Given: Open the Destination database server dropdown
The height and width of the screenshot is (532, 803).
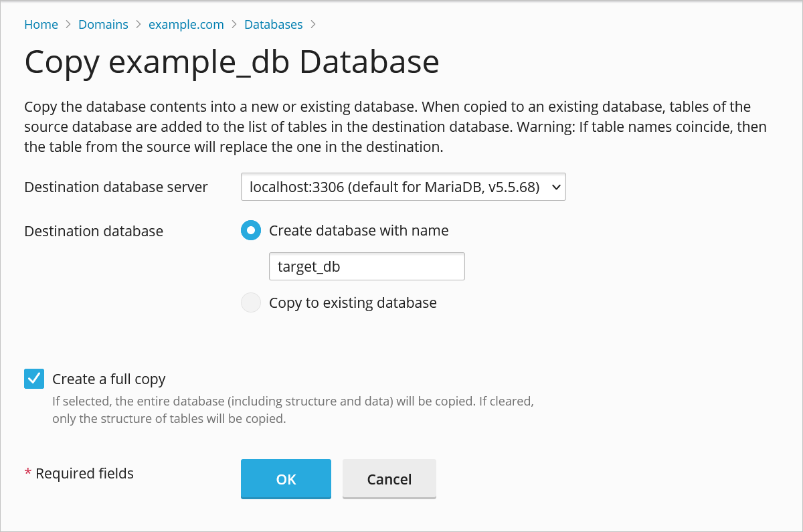Looking at the screenshot, I should [403, 187].
